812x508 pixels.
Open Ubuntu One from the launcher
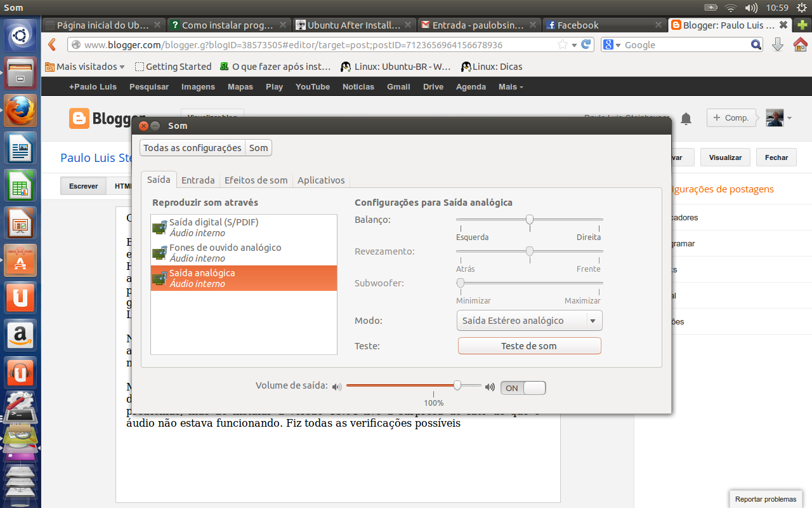click(20, 298)
